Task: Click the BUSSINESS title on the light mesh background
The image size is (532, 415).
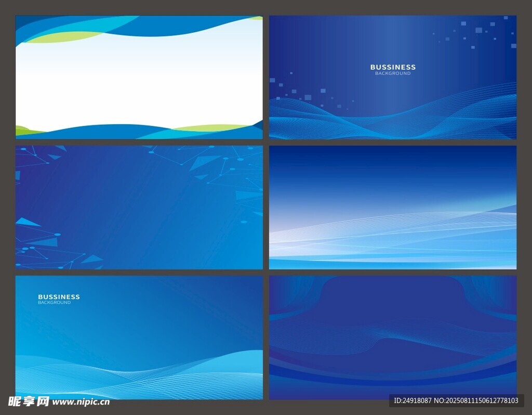Action: pos(59,297)
